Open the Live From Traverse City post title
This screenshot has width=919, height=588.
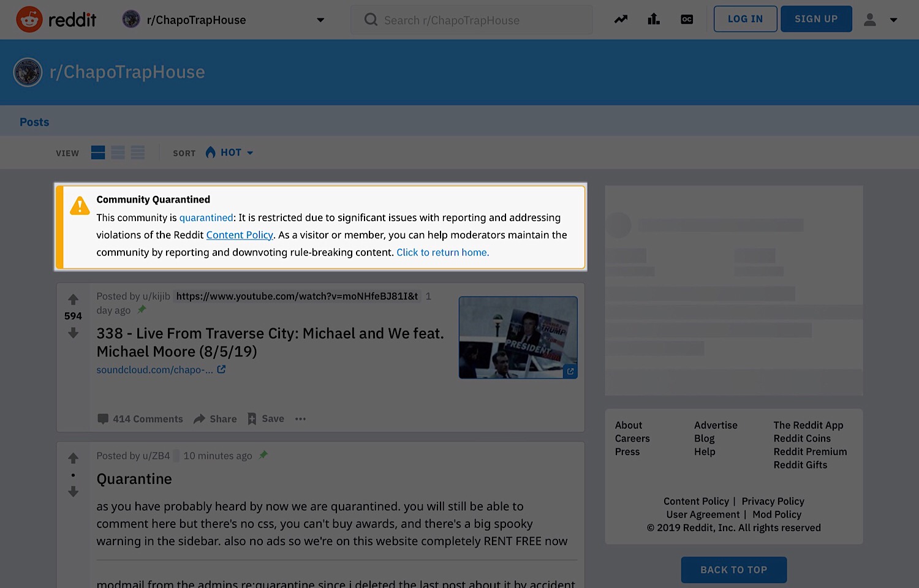point(270,342)
